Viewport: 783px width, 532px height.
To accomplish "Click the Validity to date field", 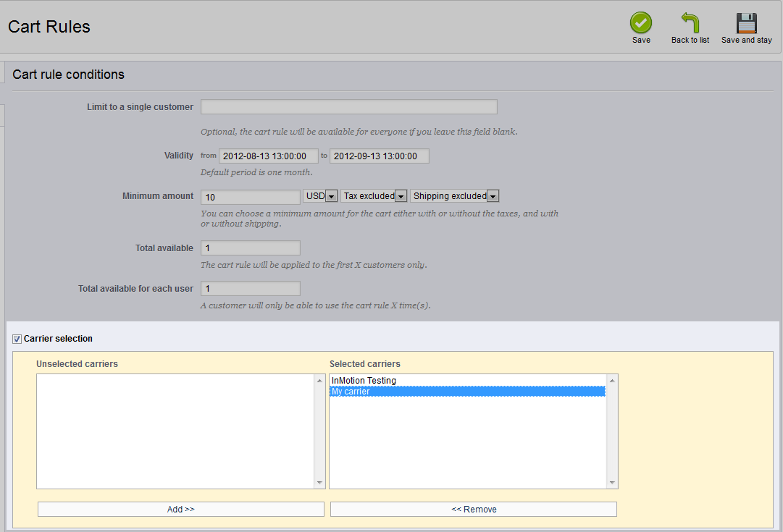I will tap(380, 156).
